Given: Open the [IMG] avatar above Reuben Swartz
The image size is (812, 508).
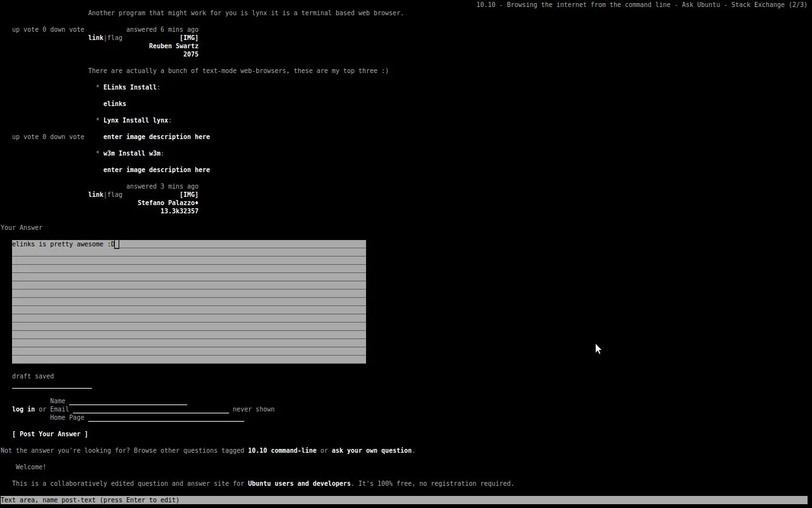Looking at the screenshot, I should pyautogui.click(x=189, y=37).
